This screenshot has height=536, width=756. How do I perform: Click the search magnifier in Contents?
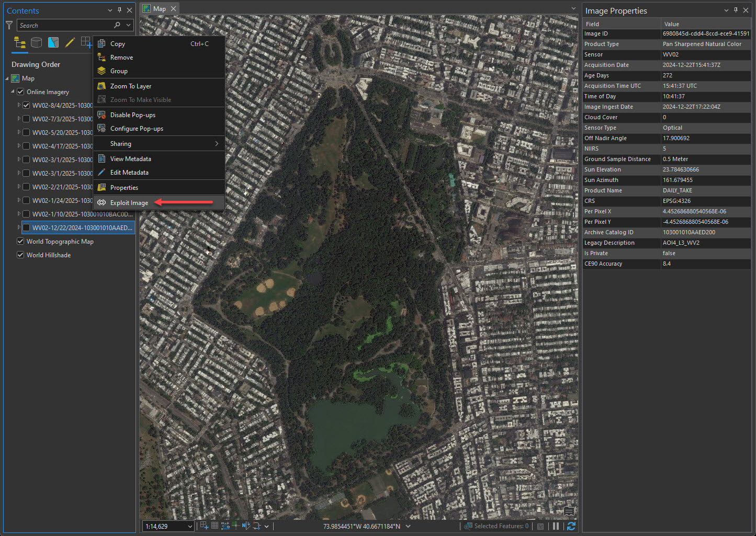[117, 25]
